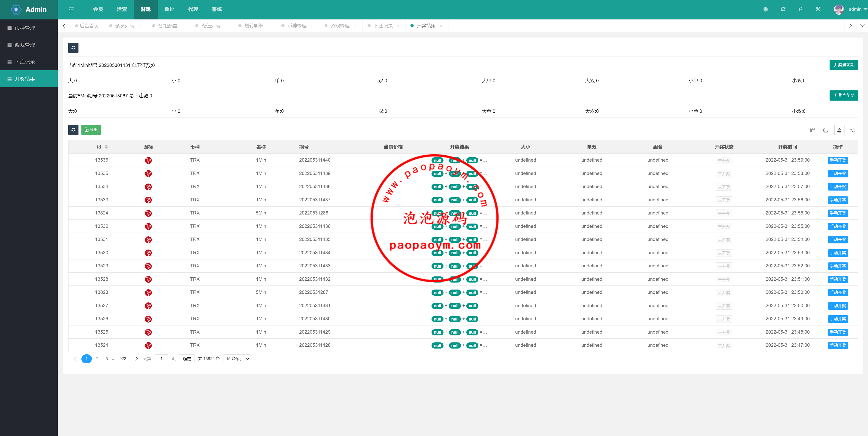Open column filter grid icon above table

tap(812, 130)
